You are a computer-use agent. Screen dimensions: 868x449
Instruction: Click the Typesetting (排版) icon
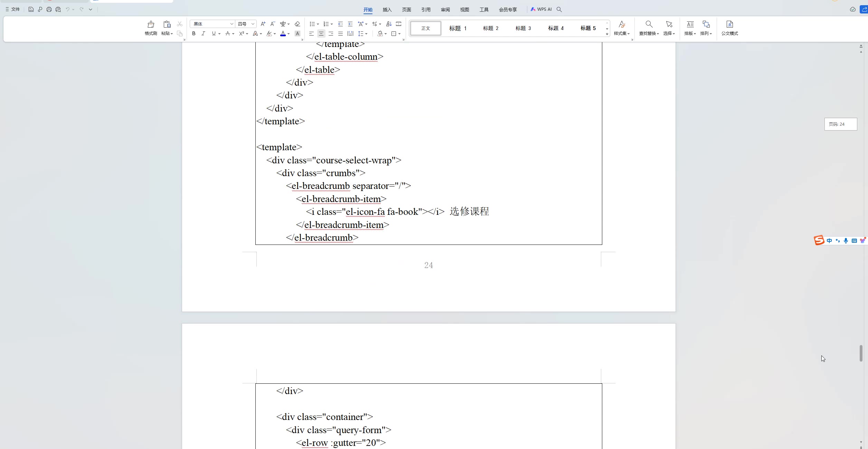point(690,24)
